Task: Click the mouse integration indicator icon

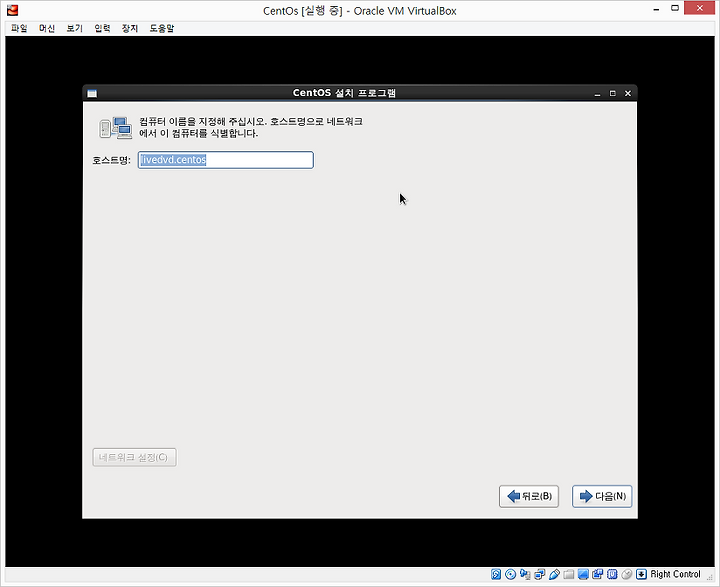Action: [627, 574]
